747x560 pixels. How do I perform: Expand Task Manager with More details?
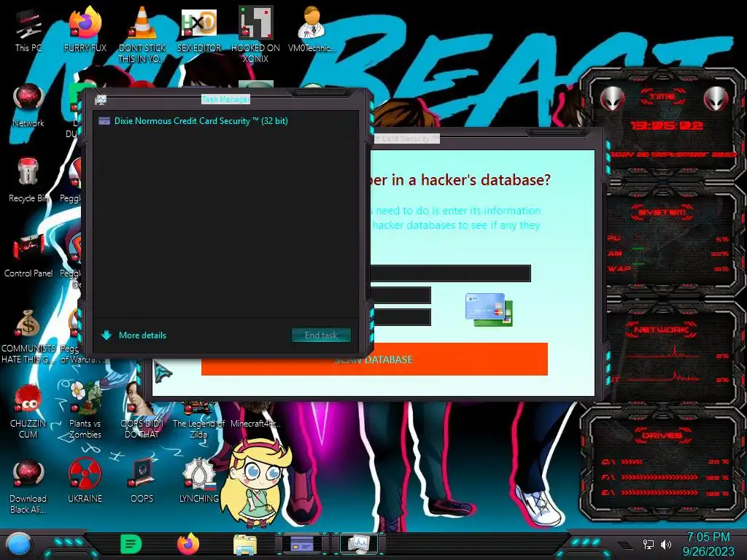tap(134, 335)
